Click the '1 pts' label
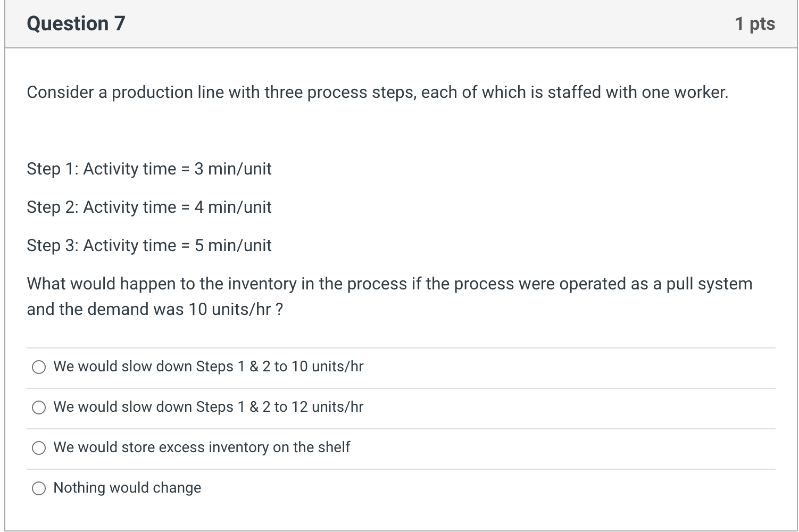 click(x=755, y=23)
